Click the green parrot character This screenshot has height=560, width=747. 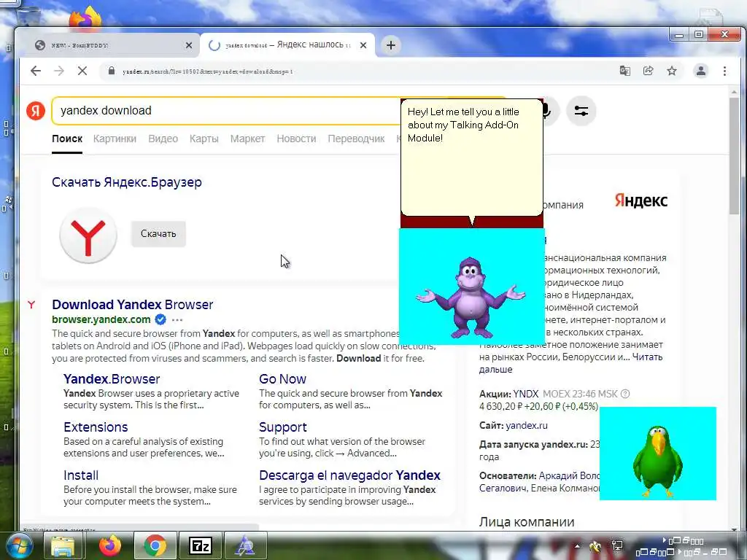click(x=657, y=461)
